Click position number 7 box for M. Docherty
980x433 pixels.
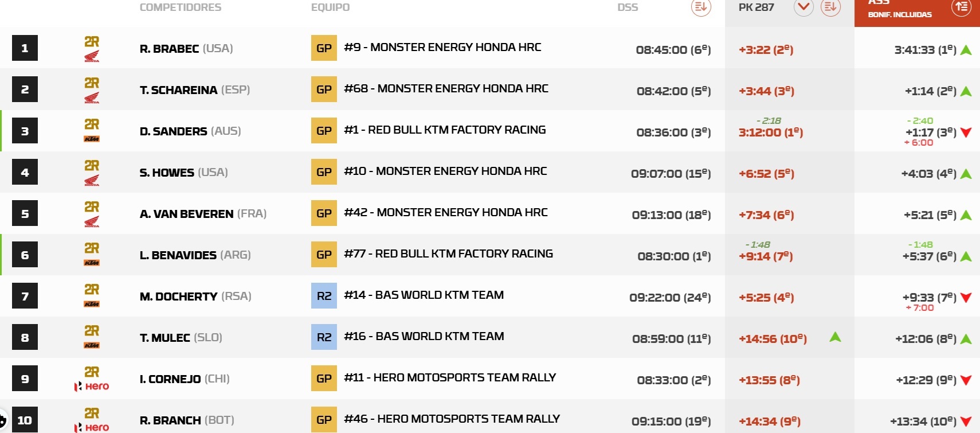coord(25,296)
